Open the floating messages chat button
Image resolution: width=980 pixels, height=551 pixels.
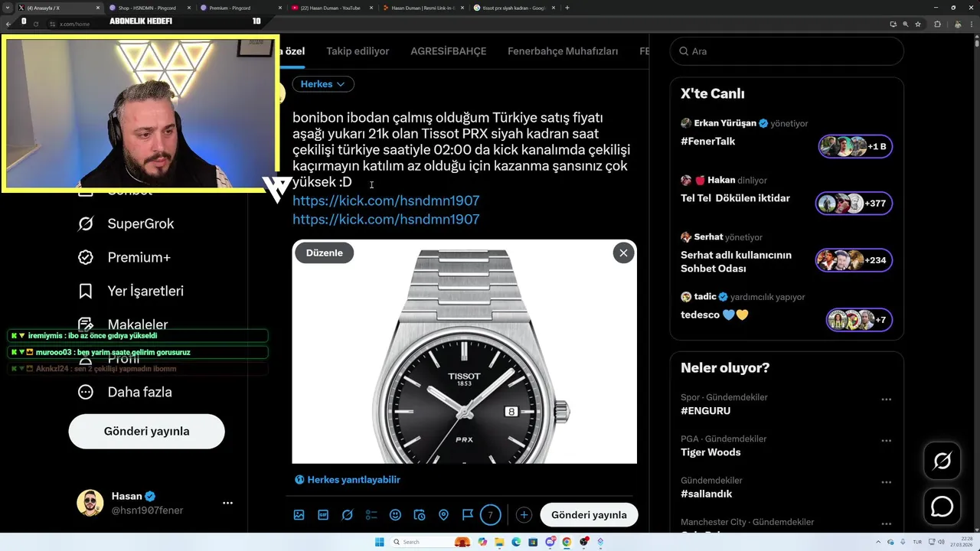tap(942, 507)
